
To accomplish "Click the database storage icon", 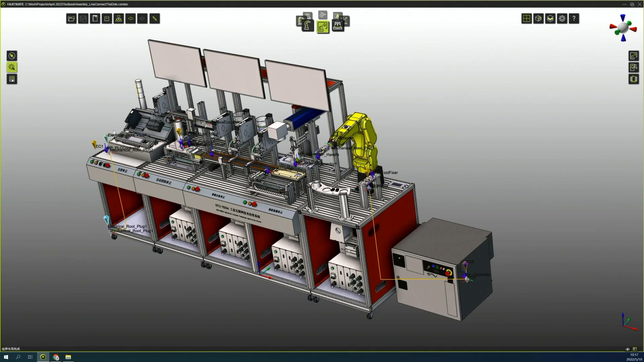I will coord(83,19).
